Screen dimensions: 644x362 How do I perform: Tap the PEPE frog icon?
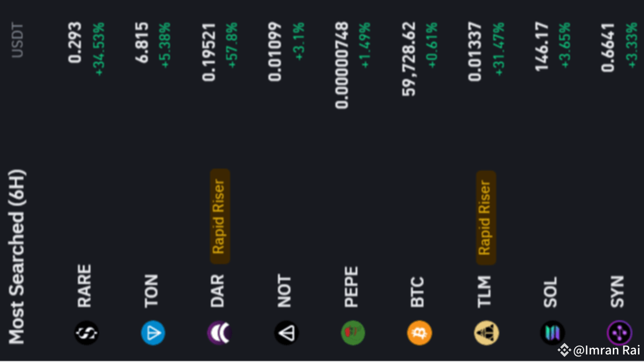353,333
